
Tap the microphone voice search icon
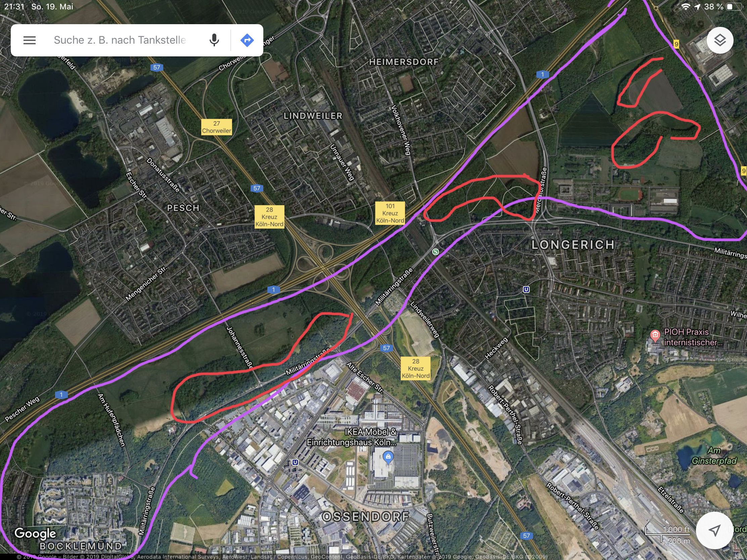(214, 40)
